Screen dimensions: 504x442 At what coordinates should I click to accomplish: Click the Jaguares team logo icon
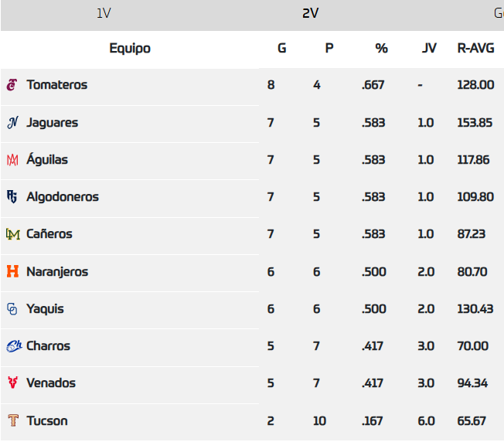pyautogui.click(x=12, y=122)
